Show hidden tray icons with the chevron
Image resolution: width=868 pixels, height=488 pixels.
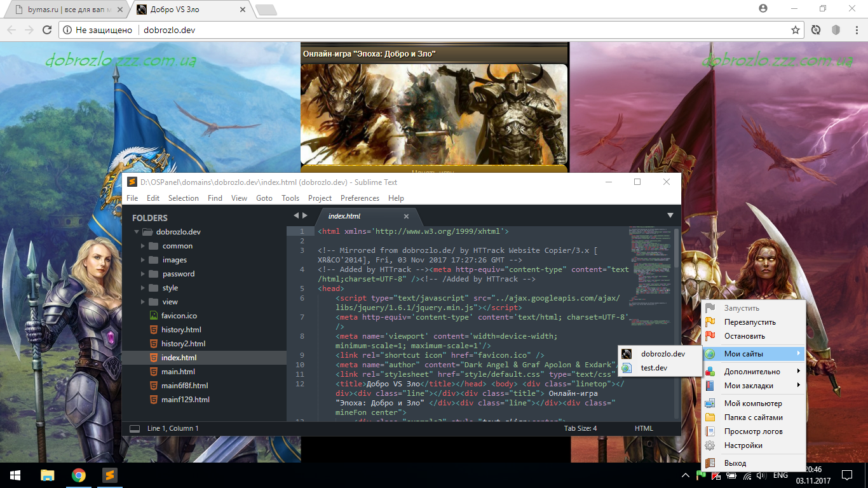coord(686,475)
